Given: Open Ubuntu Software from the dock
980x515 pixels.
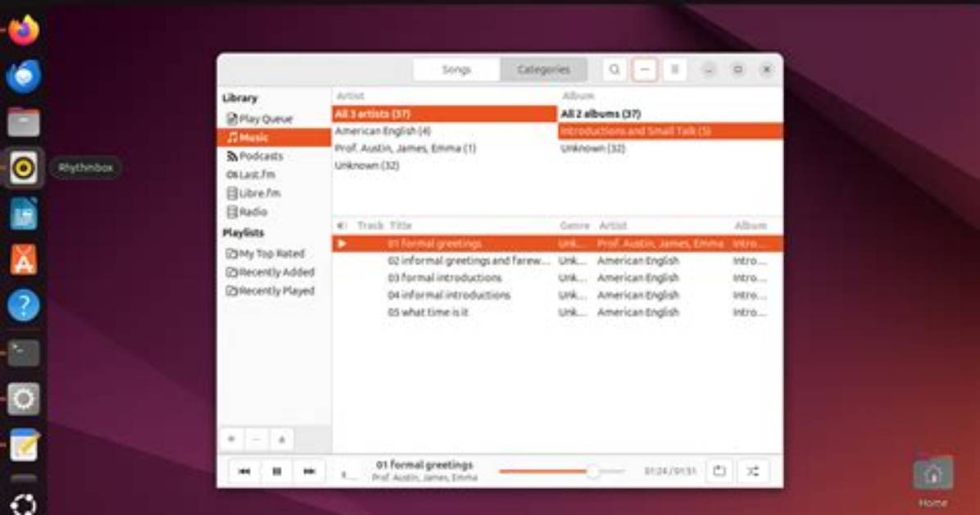Looking at the screenshot, I should (x=23, y=260).
